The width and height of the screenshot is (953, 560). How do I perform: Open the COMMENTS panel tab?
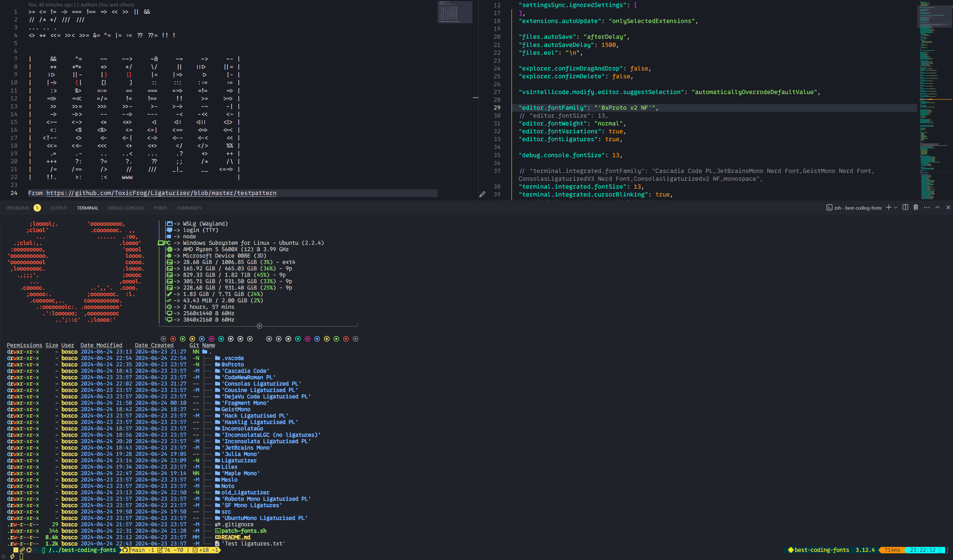click(x=189, y=208)
